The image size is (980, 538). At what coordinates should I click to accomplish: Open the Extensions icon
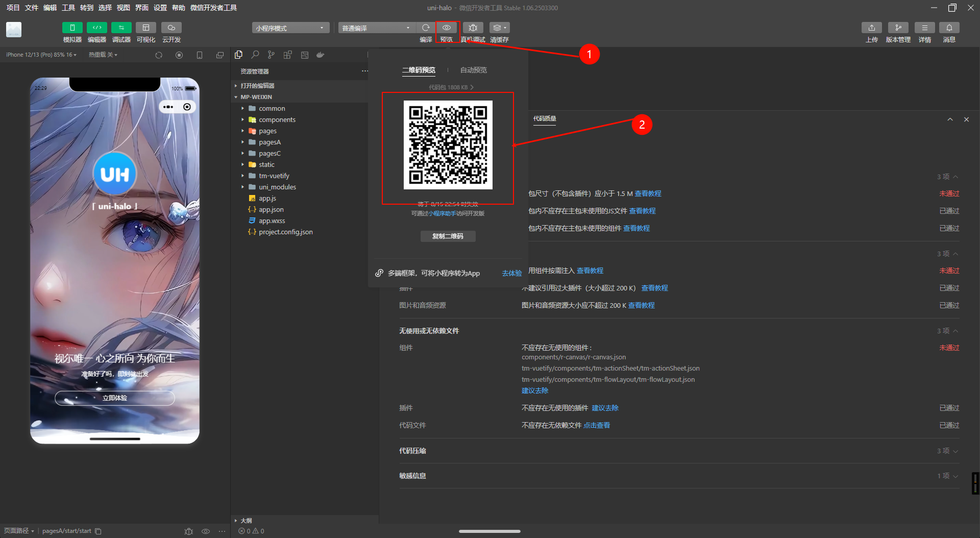click(288, 55)
